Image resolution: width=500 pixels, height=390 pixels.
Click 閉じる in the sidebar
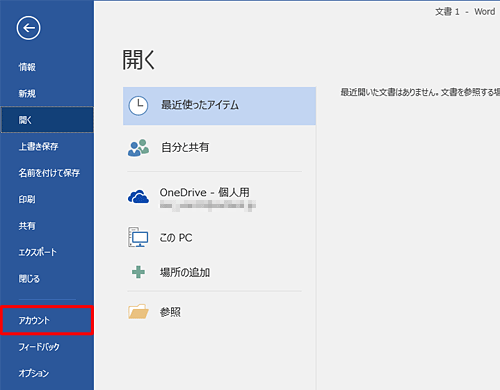click(47, 278)
